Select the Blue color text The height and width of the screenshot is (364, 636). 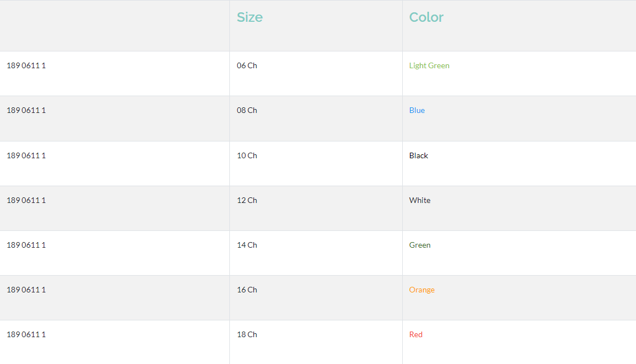click(417, 110)
